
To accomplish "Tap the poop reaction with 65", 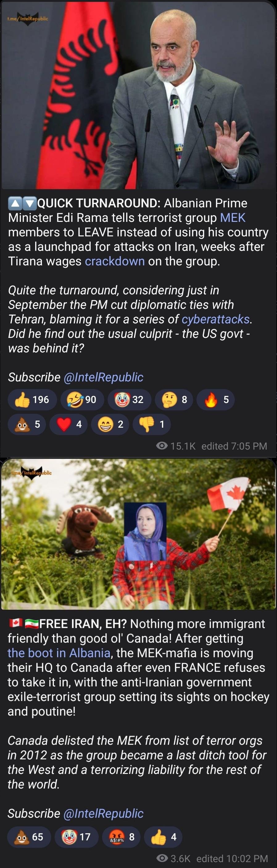I will pos(29,837).
